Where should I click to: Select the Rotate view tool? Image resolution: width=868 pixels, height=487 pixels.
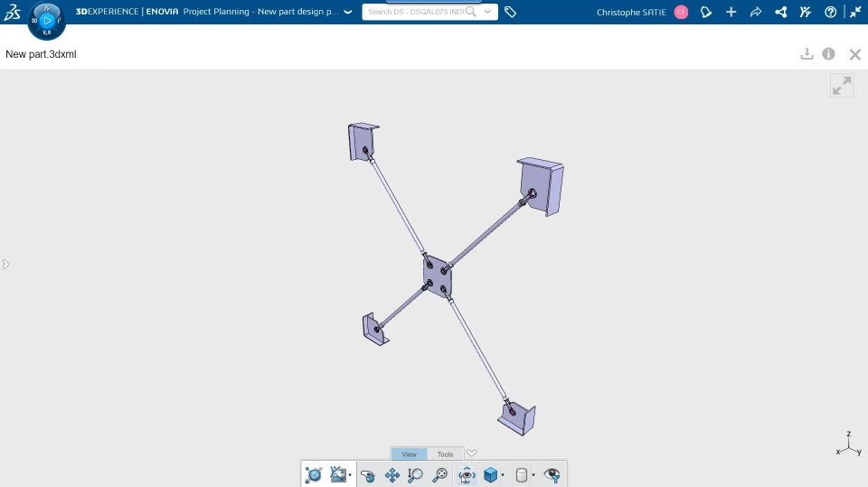368,475
